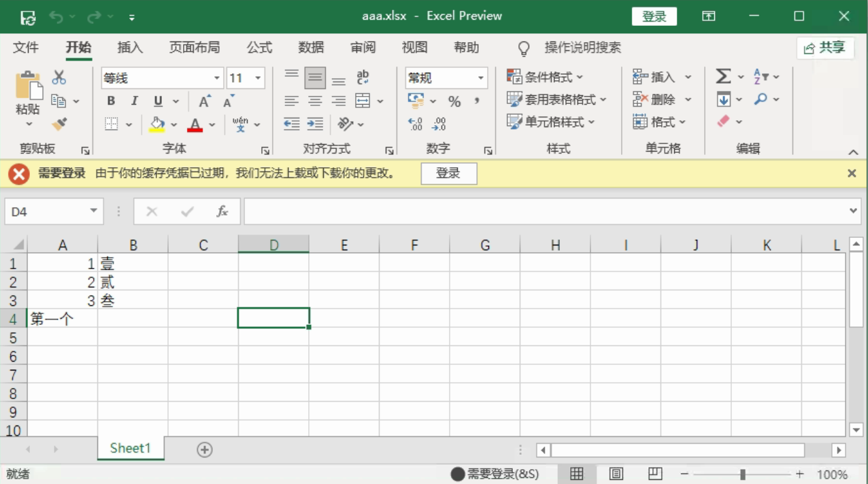Click the increase indent icon
868x484 pixels.
click(314, 124)
